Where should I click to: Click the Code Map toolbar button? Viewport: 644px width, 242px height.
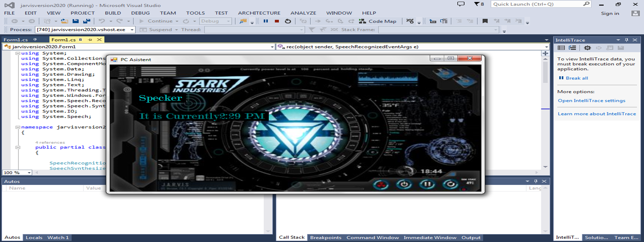[x=378, y=21]
